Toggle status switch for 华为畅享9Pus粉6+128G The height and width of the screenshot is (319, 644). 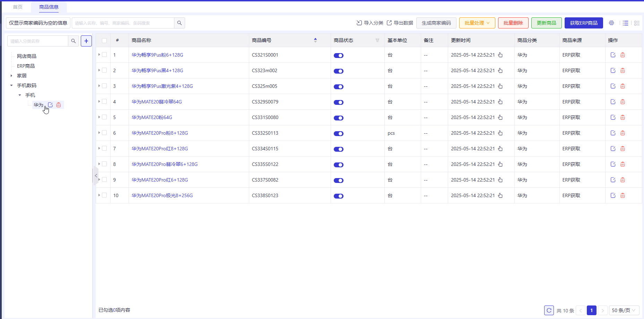[339, 56]
